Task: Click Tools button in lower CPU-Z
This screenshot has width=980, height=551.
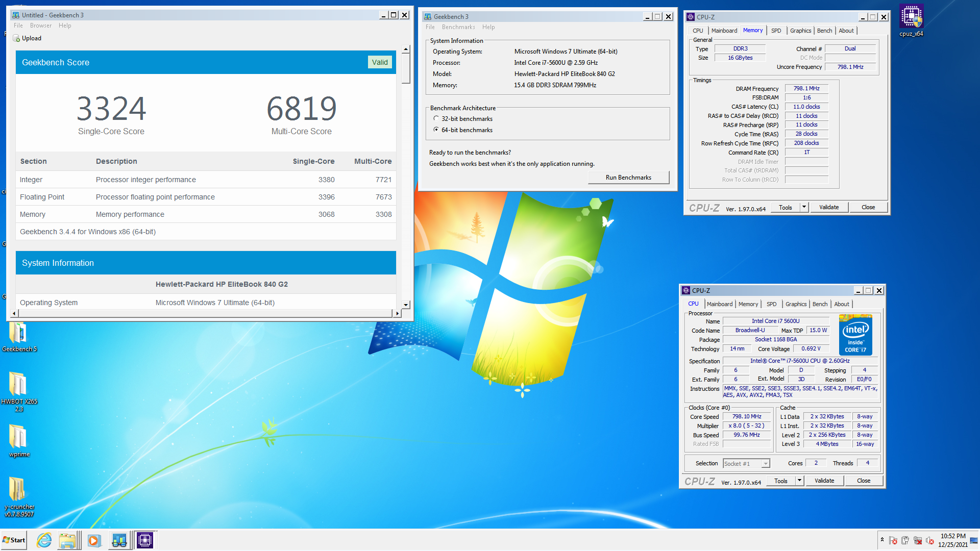Action: [x=781, y=481]
